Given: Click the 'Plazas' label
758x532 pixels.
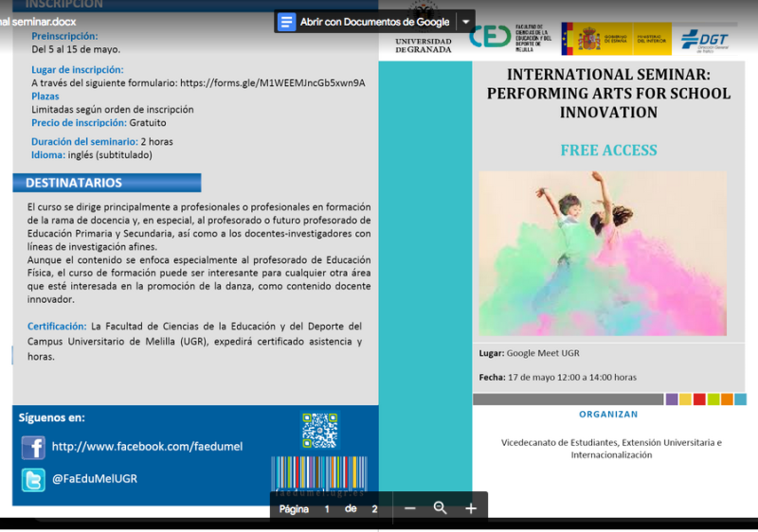Looking at the screenshot, I should point(45,96).
